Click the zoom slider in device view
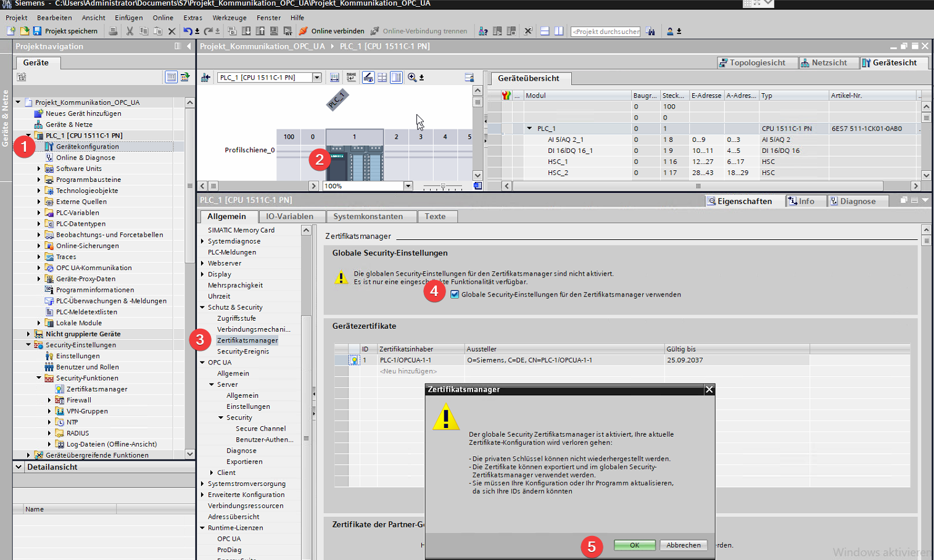 point(443,186)
